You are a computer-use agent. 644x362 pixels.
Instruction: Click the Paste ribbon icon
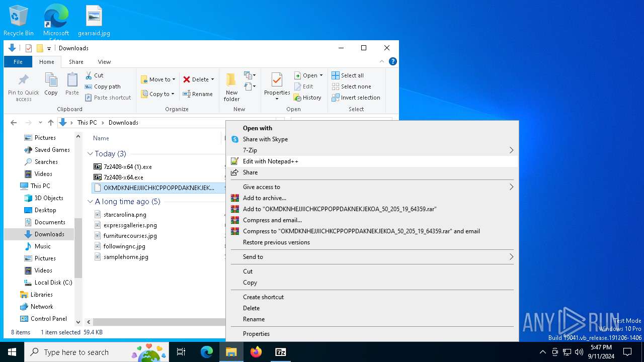point(72,84)
